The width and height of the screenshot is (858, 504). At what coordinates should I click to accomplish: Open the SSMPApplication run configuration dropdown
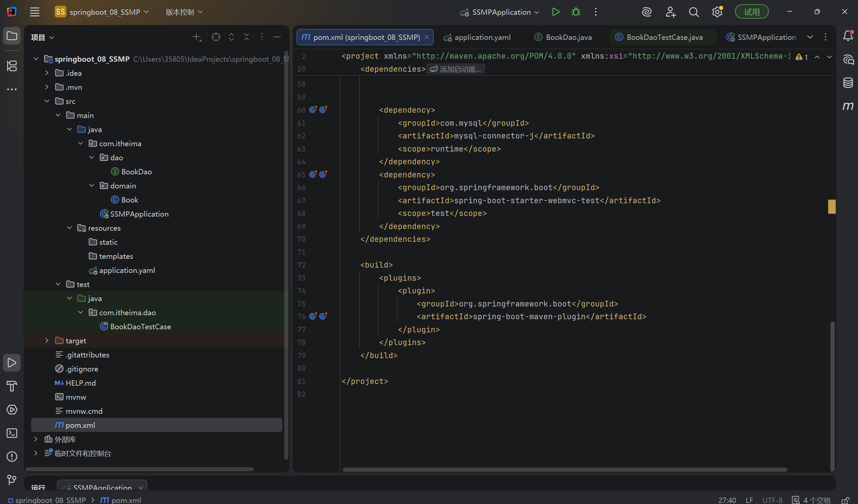point(501,12)
